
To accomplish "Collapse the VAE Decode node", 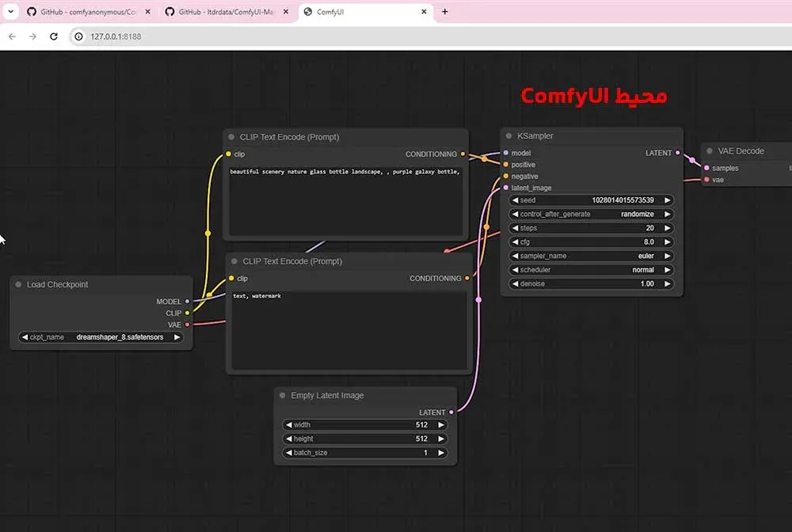I will (710, 151).
